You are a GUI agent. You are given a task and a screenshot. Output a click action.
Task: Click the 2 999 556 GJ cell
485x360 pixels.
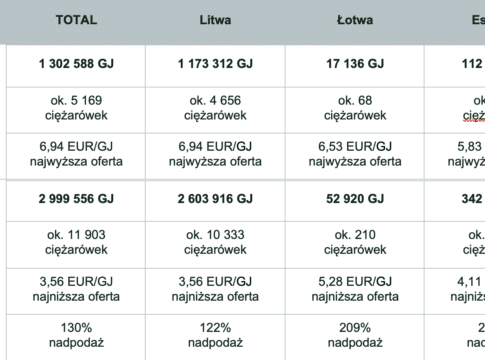(76, 201)
